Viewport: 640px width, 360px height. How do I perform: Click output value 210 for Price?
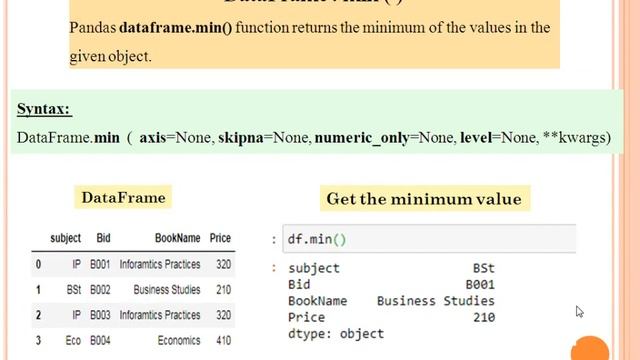tap(484, 317)
